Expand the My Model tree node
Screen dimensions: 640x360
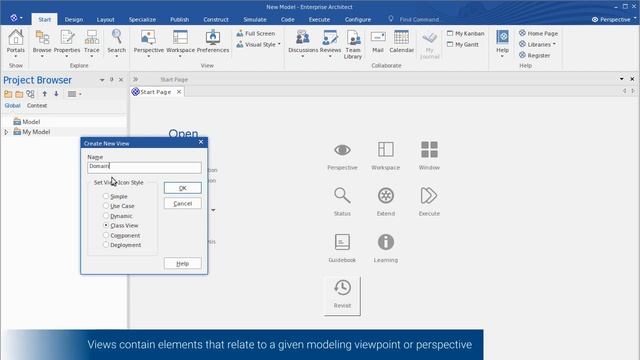pos(6,132)
